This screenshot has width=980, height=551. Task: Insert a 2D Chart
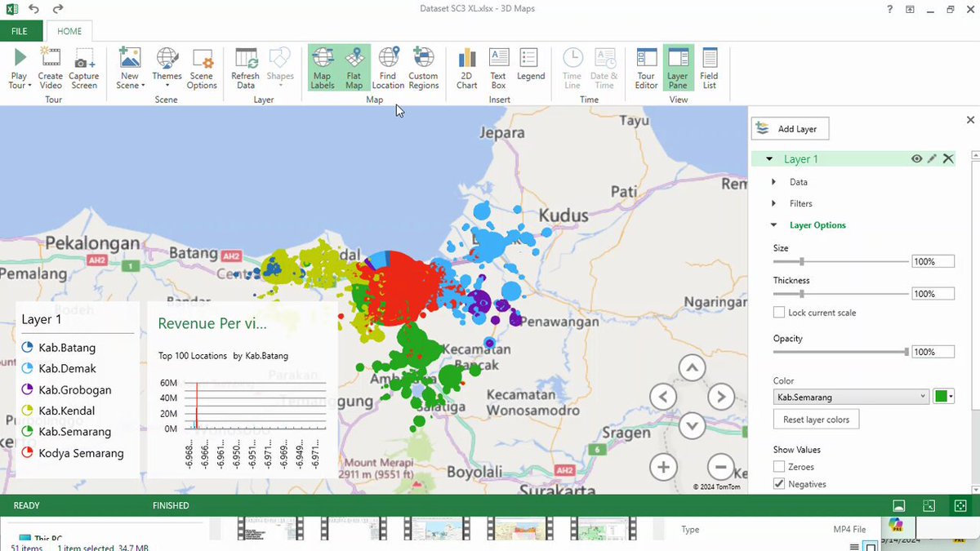pos(467,69)
